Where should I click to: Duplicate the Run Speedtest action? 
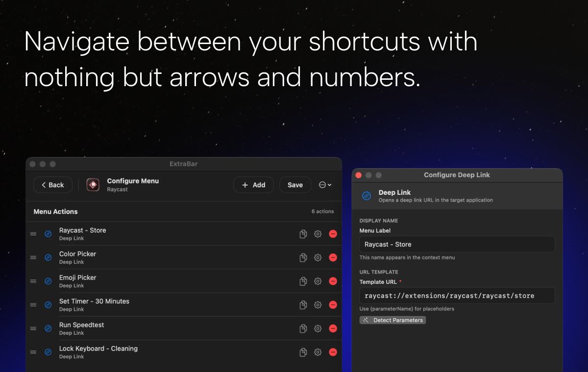(303, 328)
